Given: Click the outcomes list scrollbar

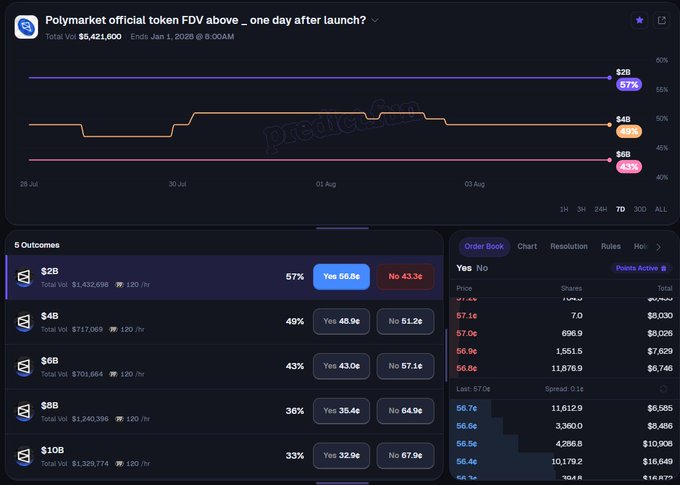Looking at the screenshot, I should pyautogui.click(x=446, y=356).
